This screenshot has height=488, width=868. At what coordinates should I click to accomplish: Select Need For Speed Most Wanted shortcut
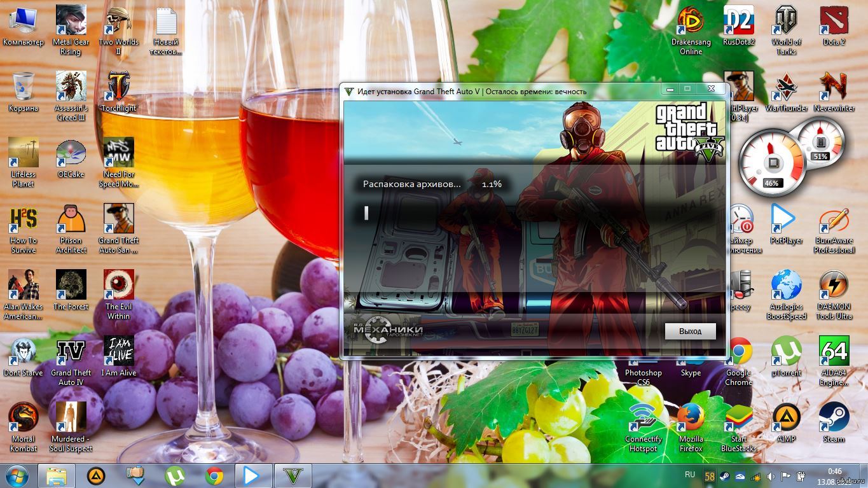tap(118, 163)
